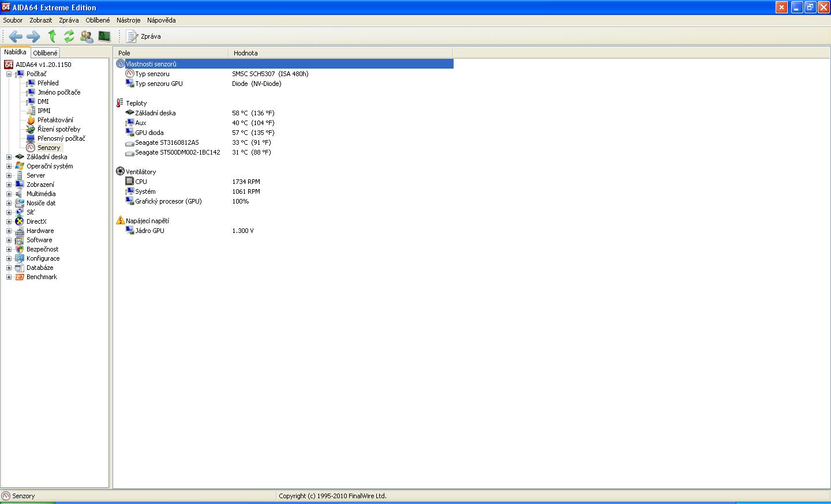Select the Vlastnosti senzorů header row
The width and height of the screenshot is (831, 504).
[284, 64]
